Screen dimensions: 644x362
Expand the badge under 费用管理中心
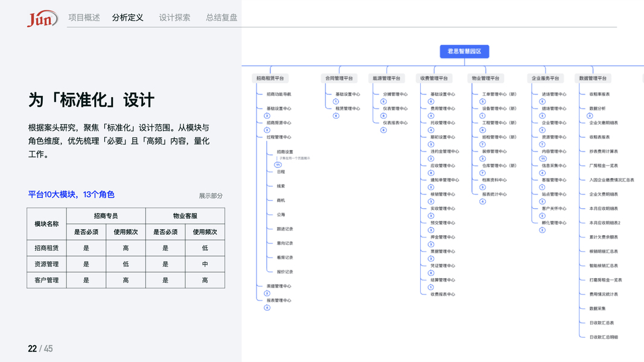point(431,116)
